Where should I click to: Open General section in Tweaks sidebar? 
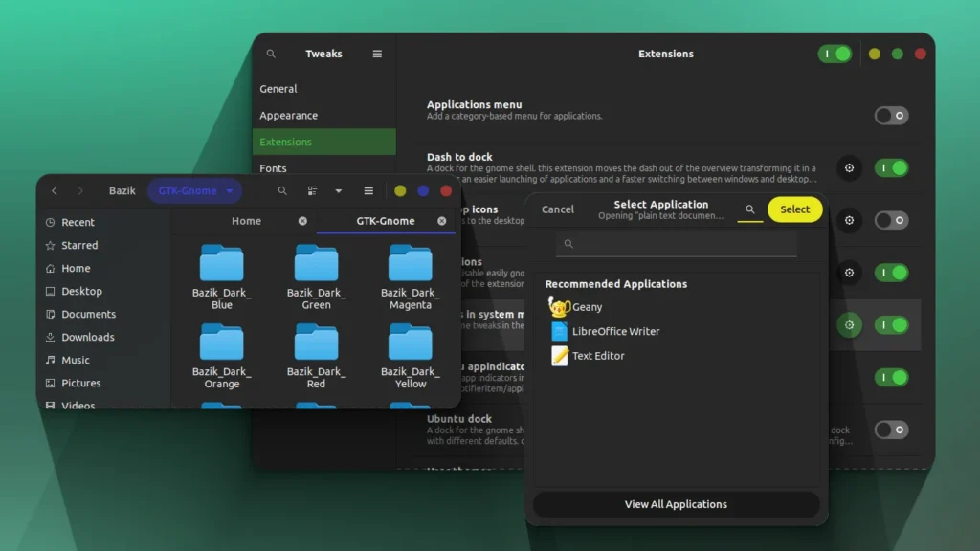323,89
